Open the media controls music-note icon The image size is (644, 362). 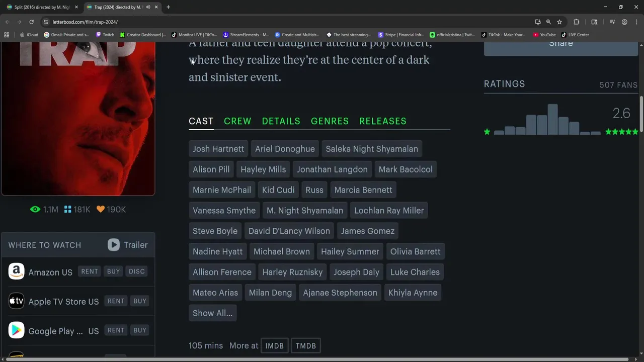click(612, 22)
